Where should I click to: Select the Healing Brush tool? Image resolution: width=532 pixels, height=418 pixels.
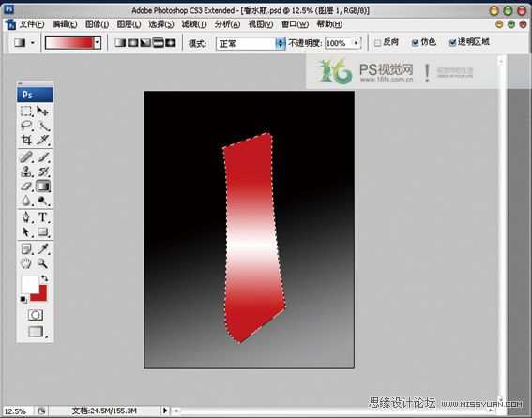(x=26, y=157)
